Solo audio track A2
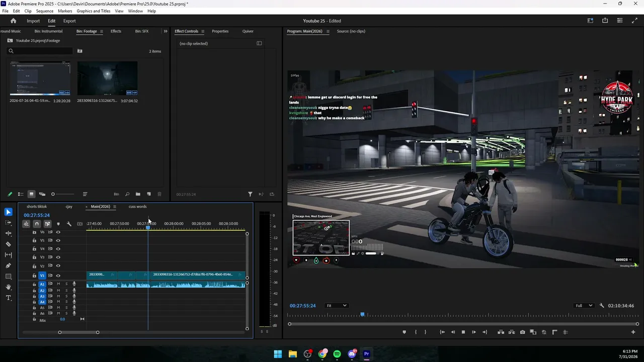Viewport: 644px width, 362px height. point(66,291)
